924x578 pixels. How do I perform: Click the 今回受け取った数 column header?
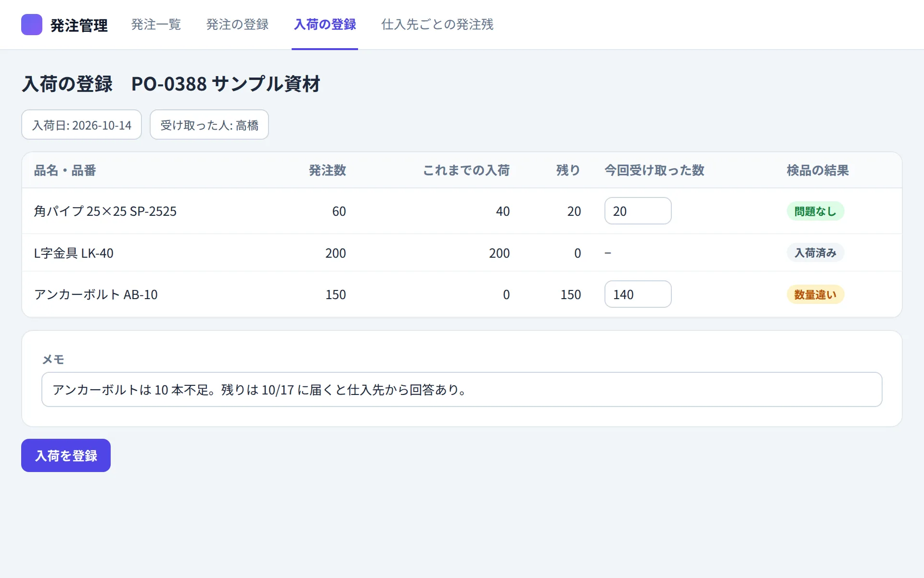[654, 171]
